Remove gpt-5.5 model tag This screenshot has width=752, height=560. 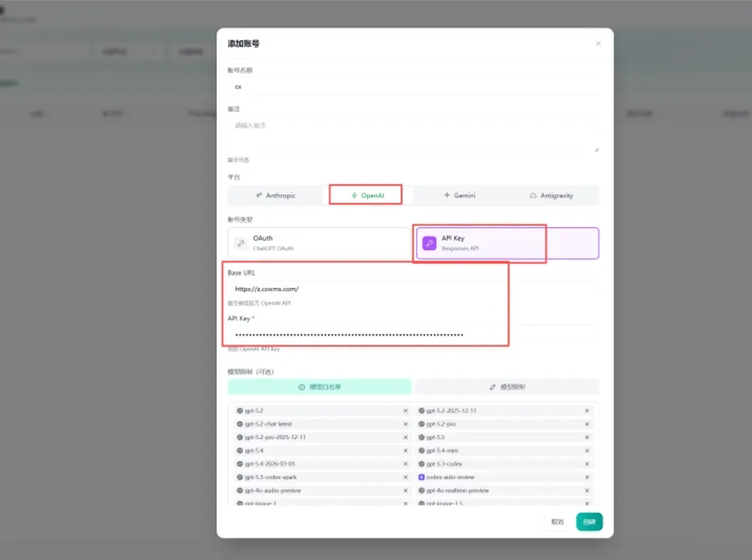pos(587,437)
